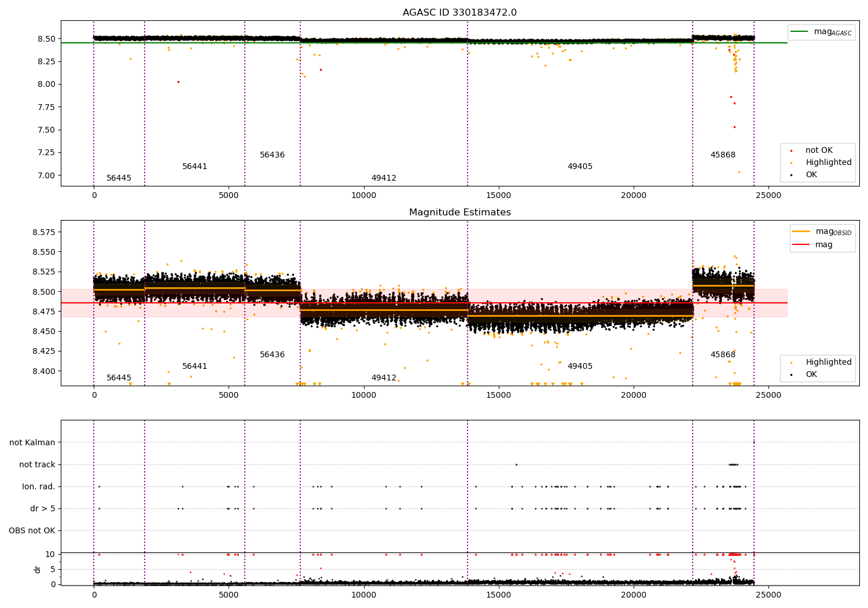Viewport: 868px width, 608px height.
Task: Click the 15000 x-axis tick under middle plot
Action: pyautogui.click(x=498, y=395)
